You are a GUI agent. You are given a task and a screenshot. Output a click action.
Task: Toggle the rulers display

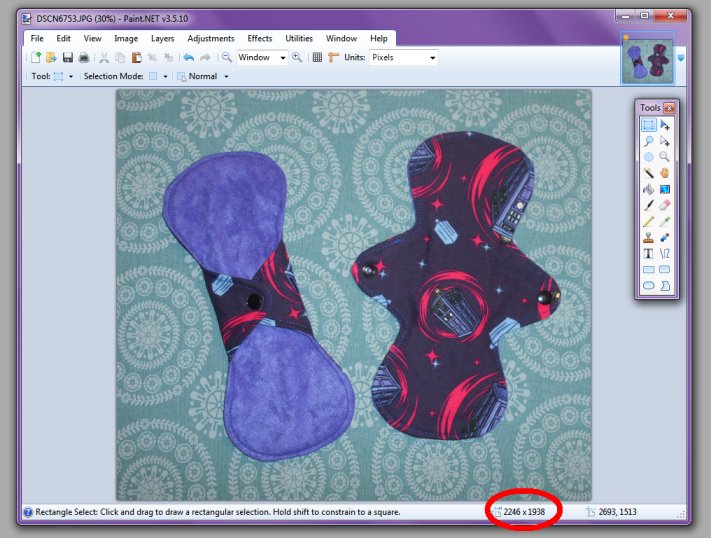(333, 58)
